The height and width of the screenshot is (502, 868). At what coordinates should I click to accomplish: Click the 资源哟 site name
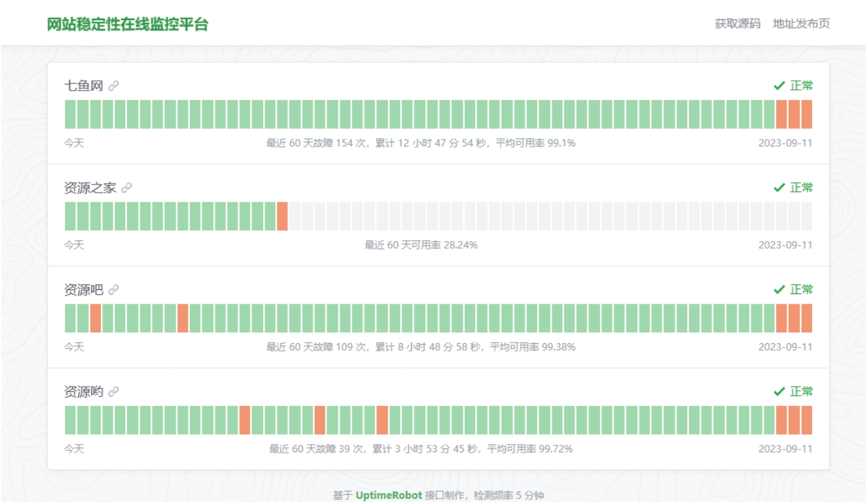[x=84, y=392]
